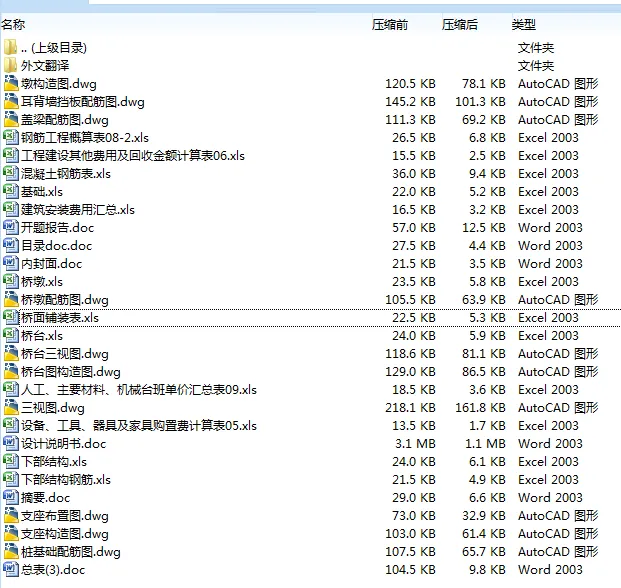Screen dimensions: 621x588
Task: Click the Excel icon for 桥台.xls
Action: point(11,335)
